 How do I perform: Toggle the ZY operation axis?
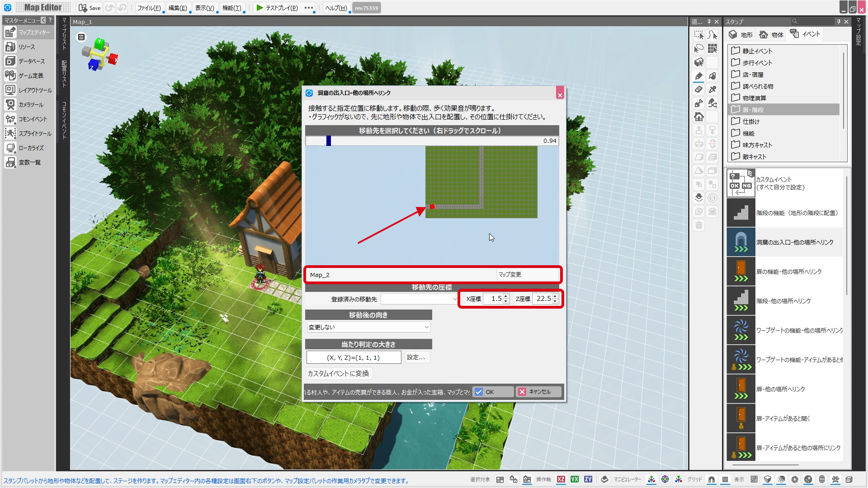coord(588,479)
